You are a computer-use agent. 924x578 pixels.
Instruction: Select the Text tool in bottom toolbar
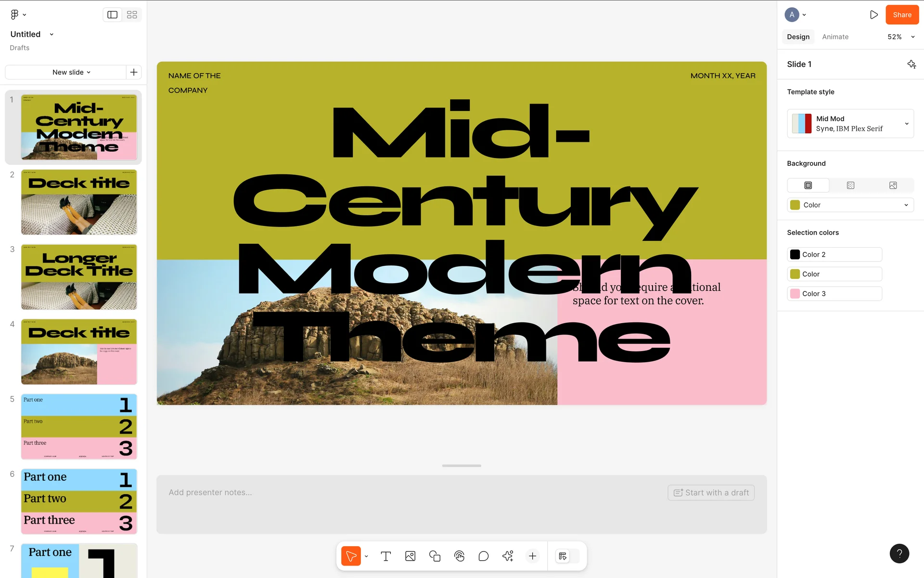pyautogui.click(x=385, y=556)
